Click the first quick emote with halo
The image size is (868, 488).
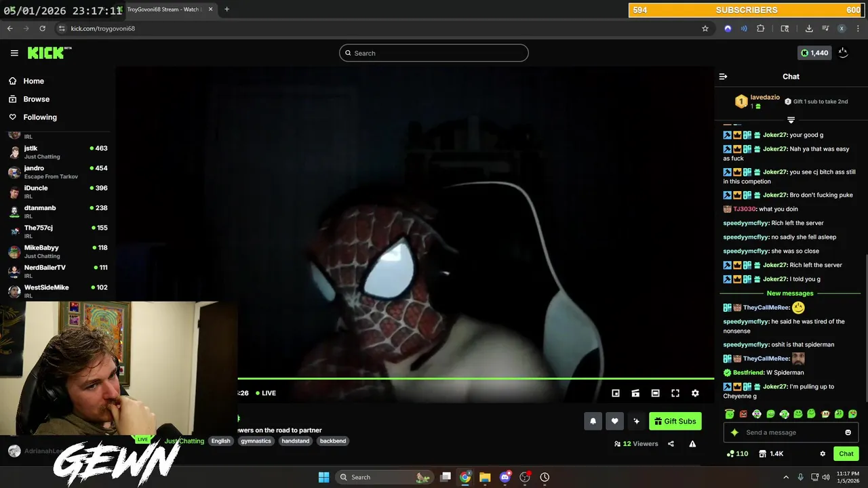click(x=730, y=413)
